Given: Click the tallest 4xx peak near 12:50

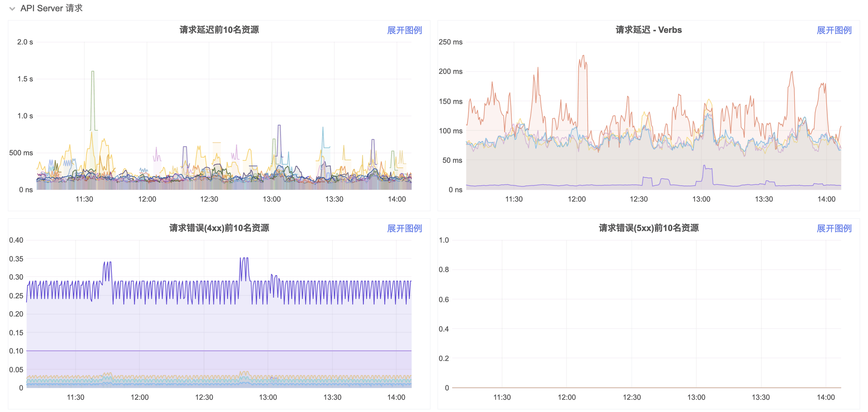Looking at the screenshot, I should (244, 259).
